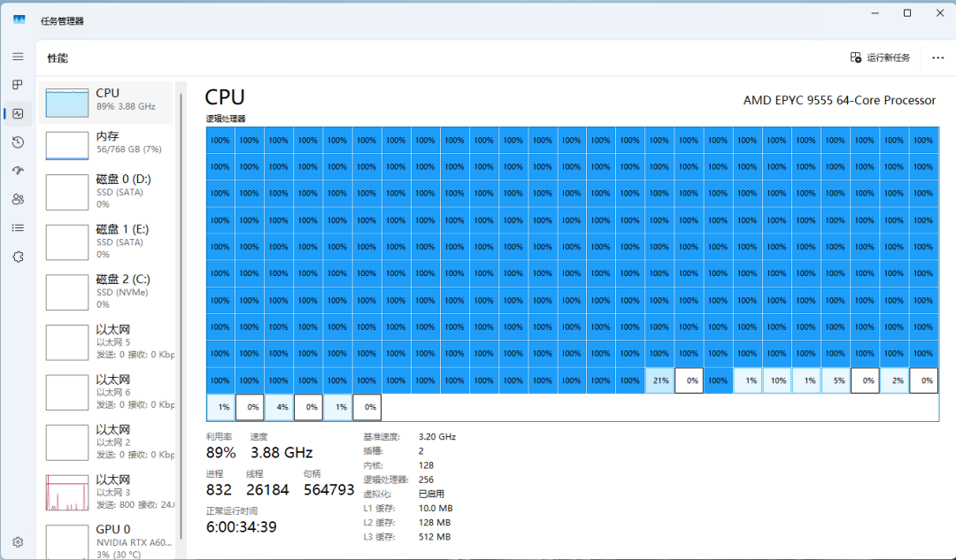Select the 磁盘 2 (C:) item
956x560 pixels.
pos(106,291)
